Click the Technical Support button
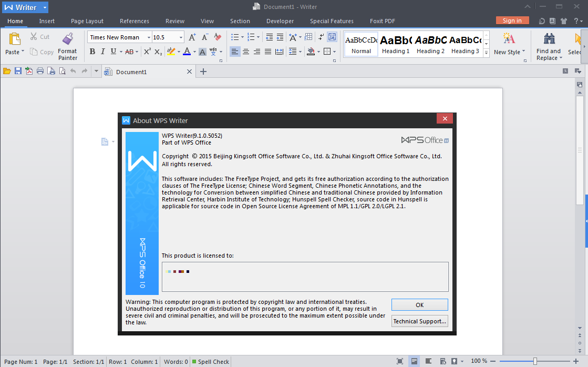The height and width of the screenshot is (367, 588). pyautogui.click(x=420, y=321)
